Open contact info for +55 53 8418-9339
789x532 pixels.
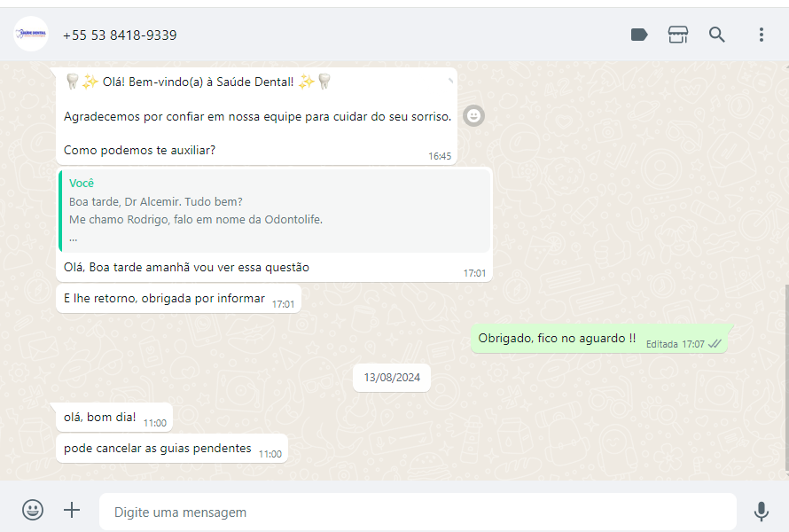click(120, 35)
